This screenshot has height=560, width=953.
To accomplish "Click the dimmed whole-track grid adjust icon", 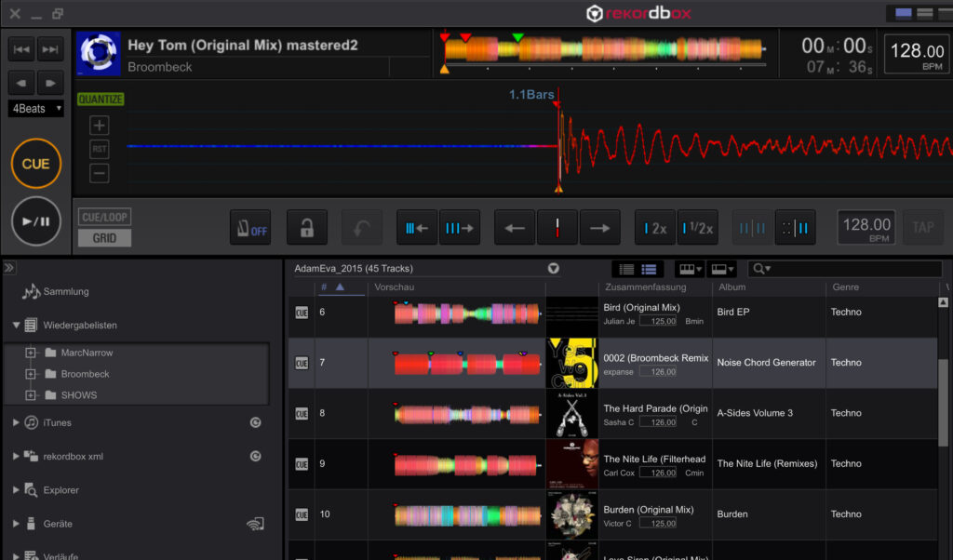I will point(752,228).
